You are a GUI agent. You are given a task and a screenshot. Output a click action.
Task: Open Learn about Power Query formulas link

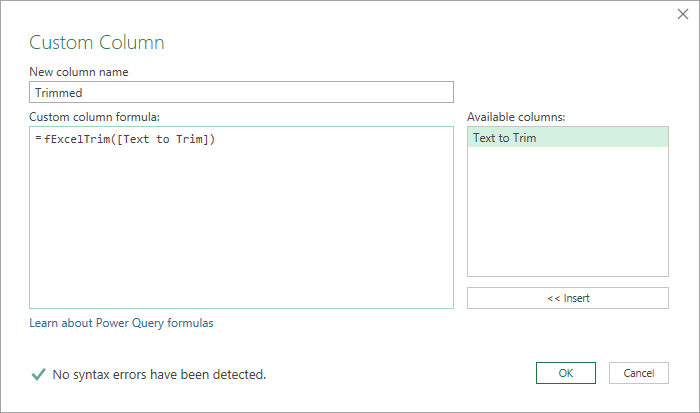point(121,323)
